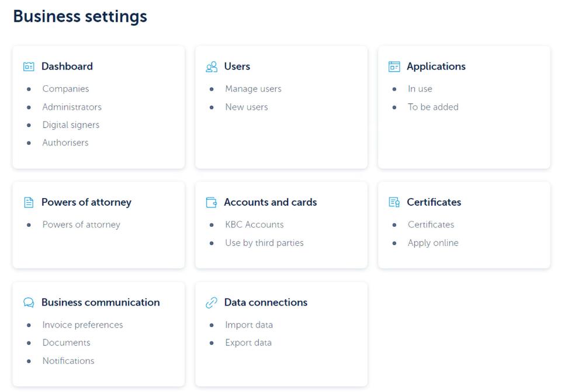Open Invoice preferences
Image resolution: width=561 pixels, height=392 pixels.
click(x=82, y=325)
